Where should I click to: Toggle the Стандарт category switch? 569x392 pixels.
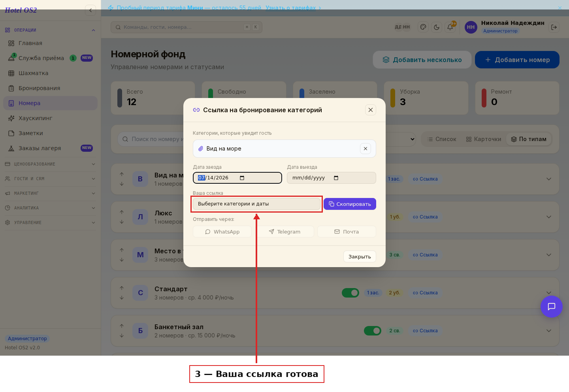(x=350, y=293)
